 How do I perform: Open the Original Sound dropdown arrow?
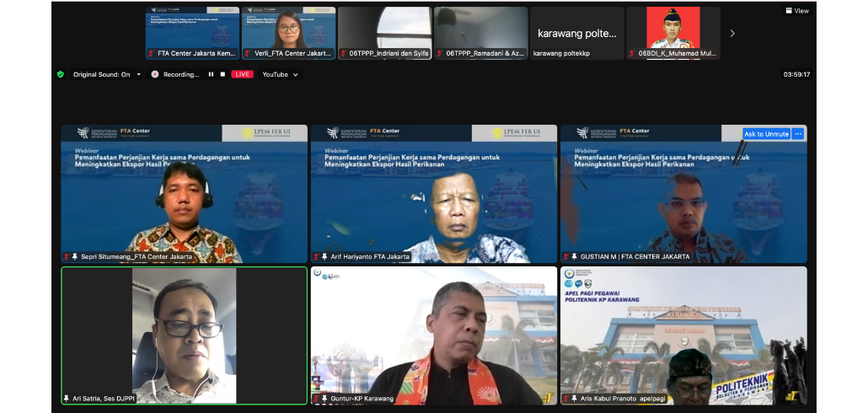click(138, 74)
